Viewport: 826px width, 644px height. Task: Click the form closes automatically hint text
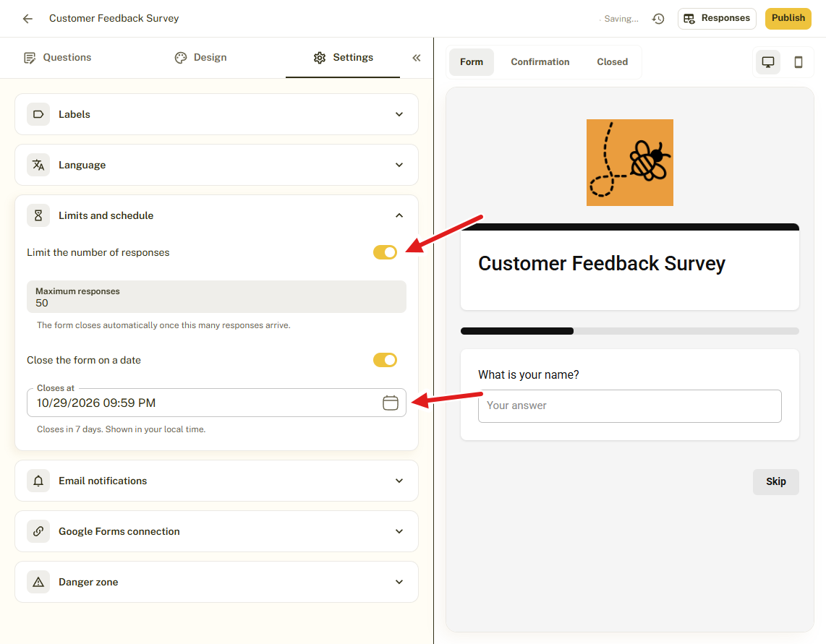pyautogui.click(x=163, y=325)
